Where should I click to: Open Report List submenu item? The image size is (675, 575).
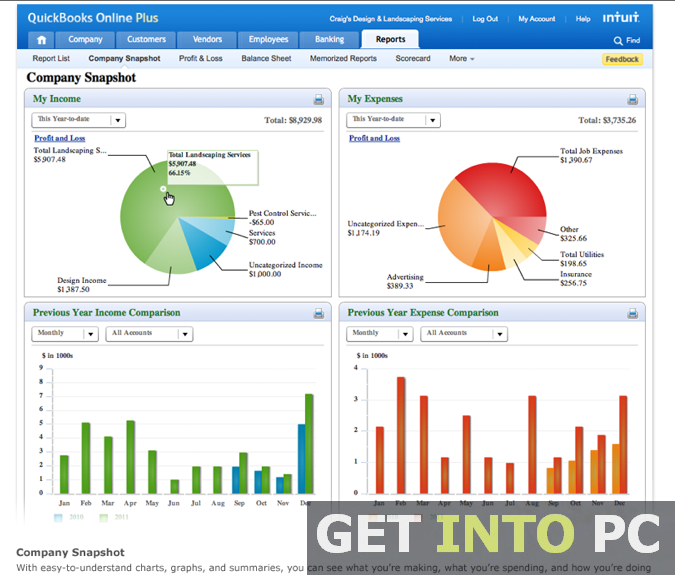(51, 59)
